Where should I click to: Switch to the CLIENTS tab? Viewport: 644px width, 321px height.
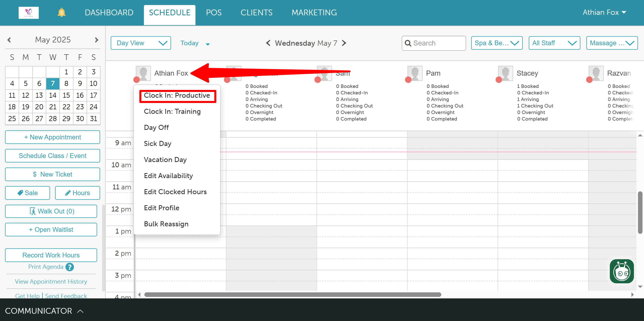click(x=256, y=13)
